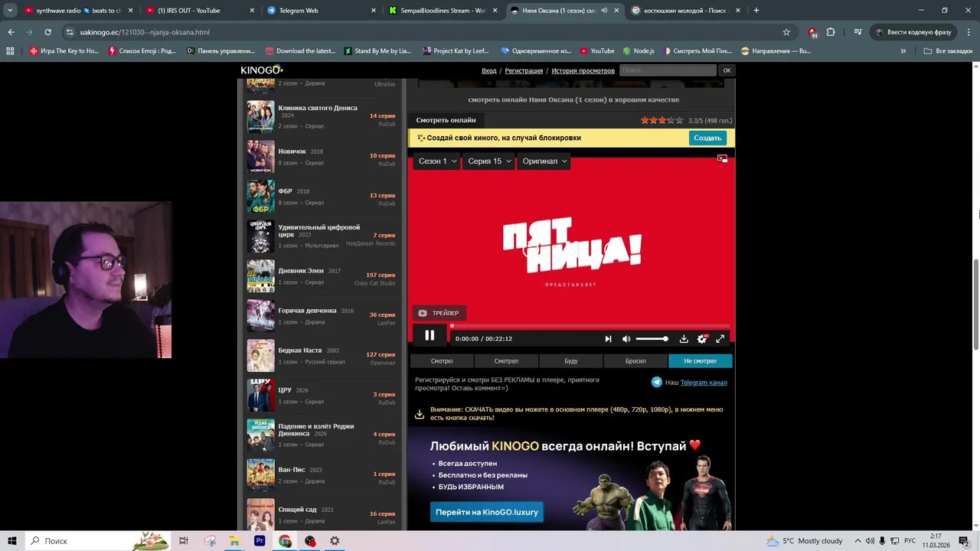The image size is (980, 551).
Task: Open the browser extensions puzzle icon
Action: 831,32
